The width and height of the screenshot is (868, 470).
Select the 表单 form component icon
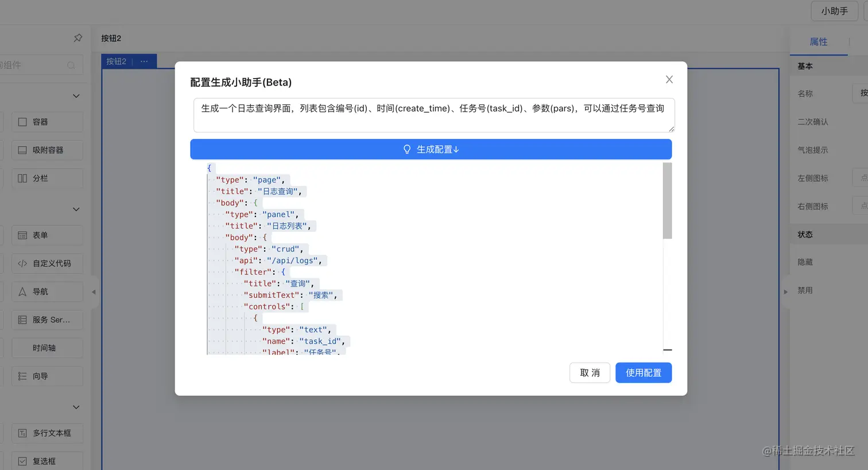tap(22, 235)
